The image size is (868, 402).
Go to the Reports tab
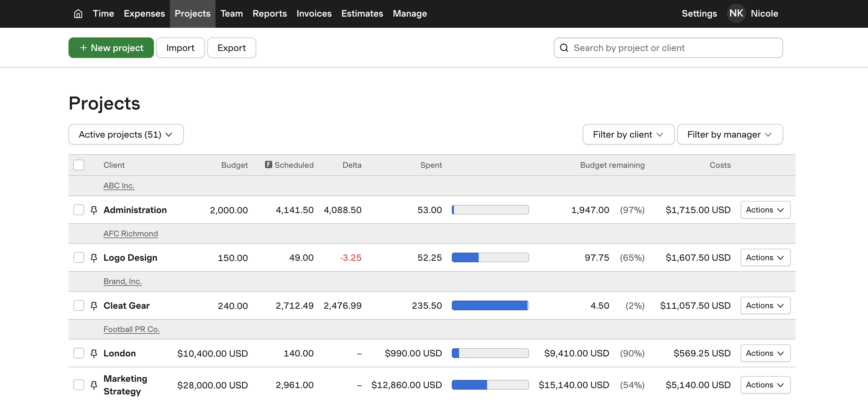pos(270,14)
